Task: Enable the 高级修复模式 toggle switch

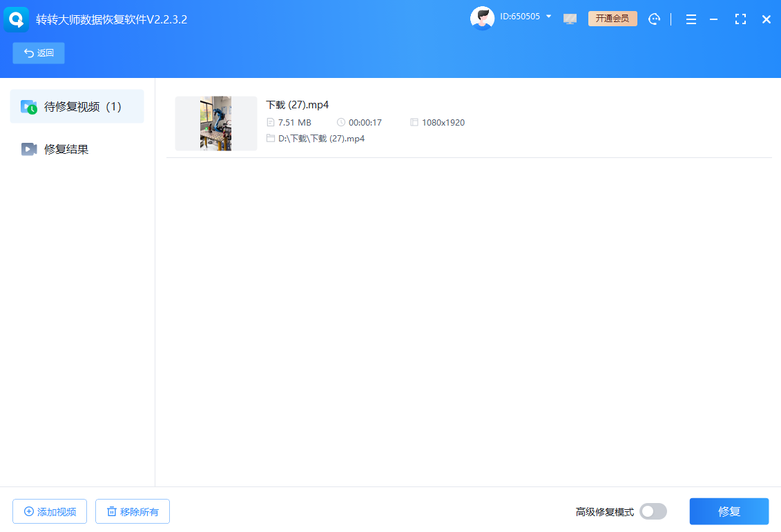Action: [x=653, y=511]
